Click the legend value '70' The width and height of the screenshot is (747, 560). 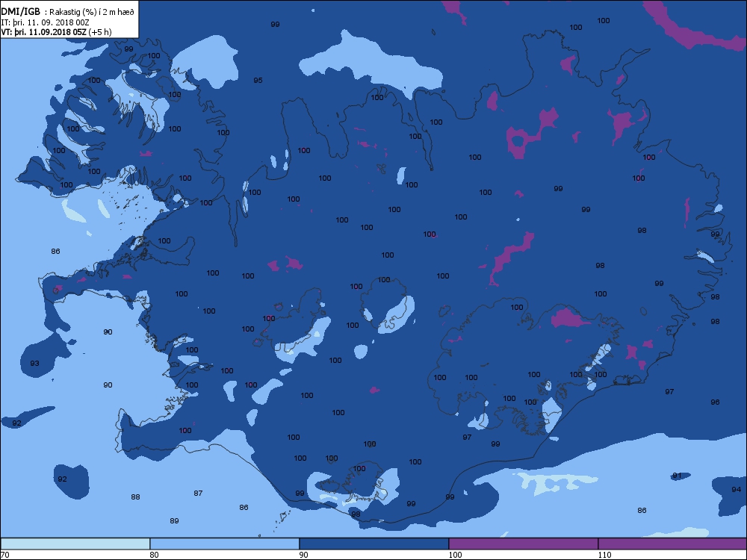(x=4, y=555)
